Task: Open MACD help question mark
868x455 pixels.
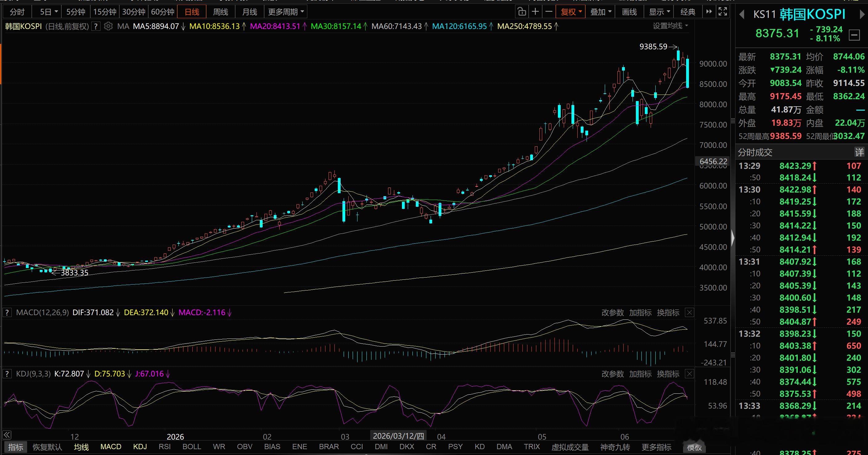Action: 7,313
